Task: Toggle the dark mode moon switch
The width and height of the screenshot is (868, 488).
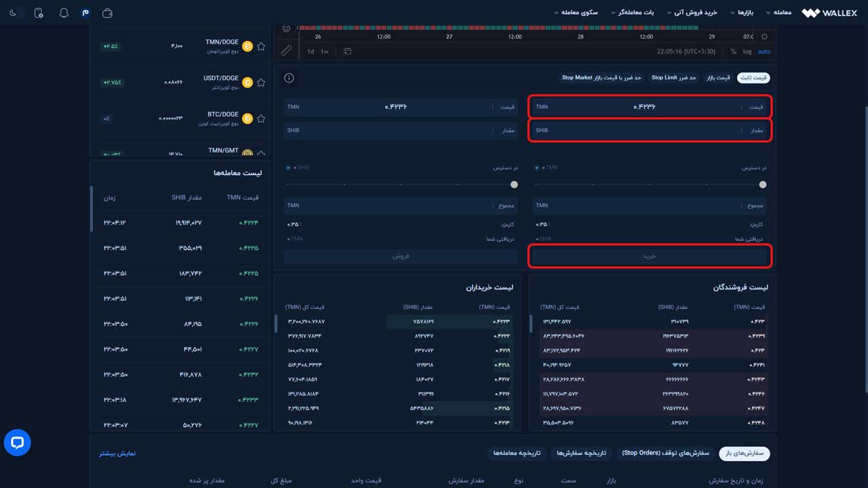Action: point(17,13)
